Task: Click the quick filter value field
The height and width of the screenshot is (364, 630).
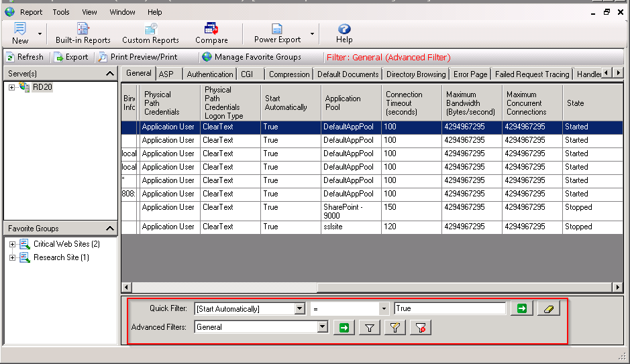Action: 450,308
